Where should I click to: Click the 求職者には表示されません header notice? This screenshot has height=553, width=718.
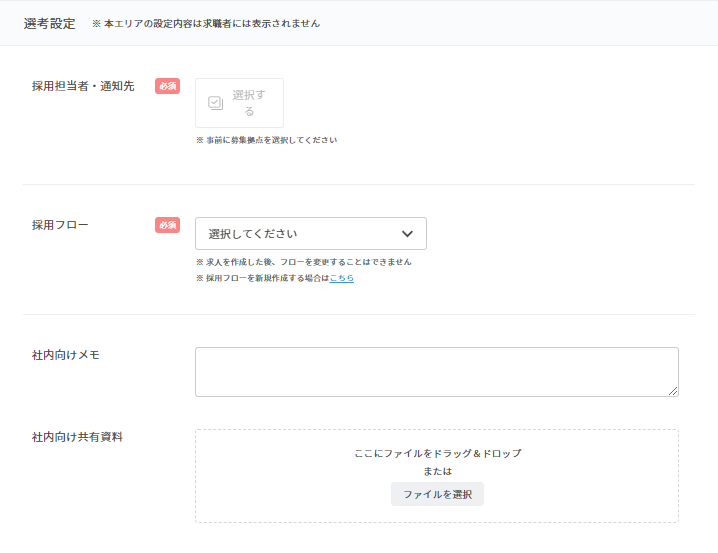click(x=206, y=23)
